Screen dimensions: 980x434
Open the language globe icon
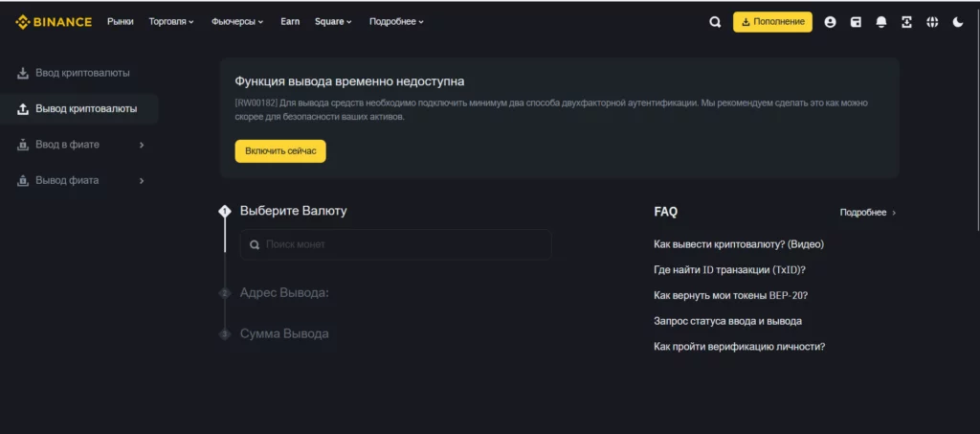point(932,22)
